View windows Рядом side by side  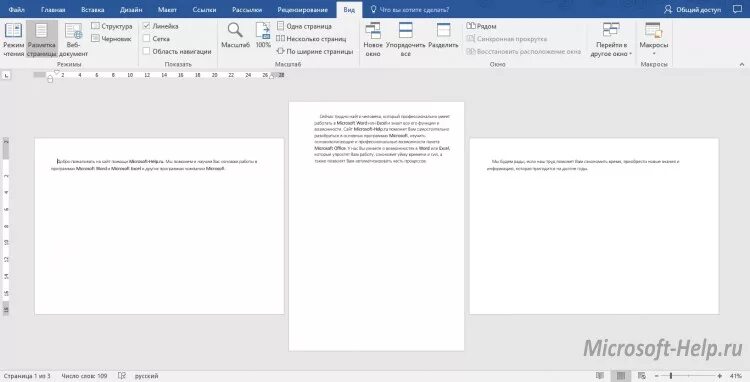point(481,26)
